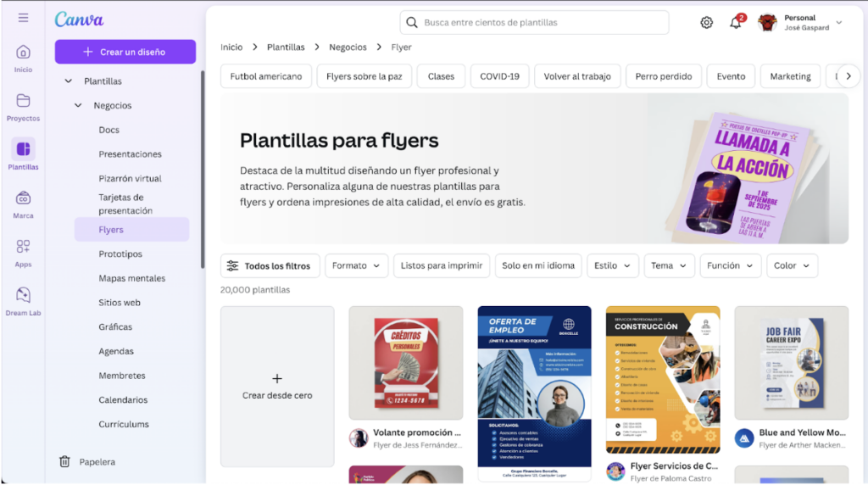Show more category chips with right arrow
The height and width of the screenshot is (485, 868).
(848, 76)
